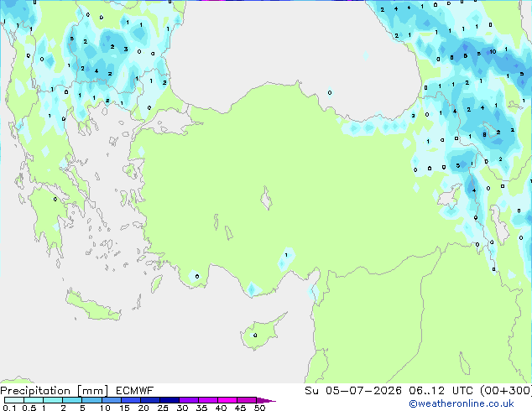Click the 'Su 05-07-2026 06..12 UTC' date text
The width and height of the screenshot is (532, 411).
coord(389,391)
